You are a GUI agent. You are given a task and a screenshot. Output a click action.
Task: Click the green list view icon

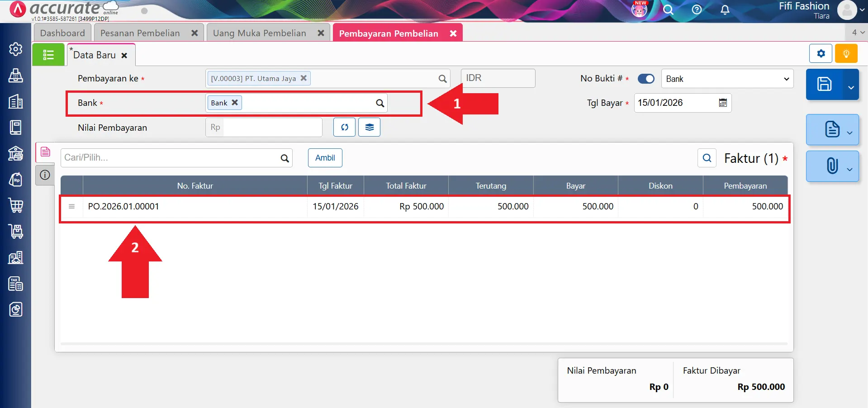tap(48, 55)
